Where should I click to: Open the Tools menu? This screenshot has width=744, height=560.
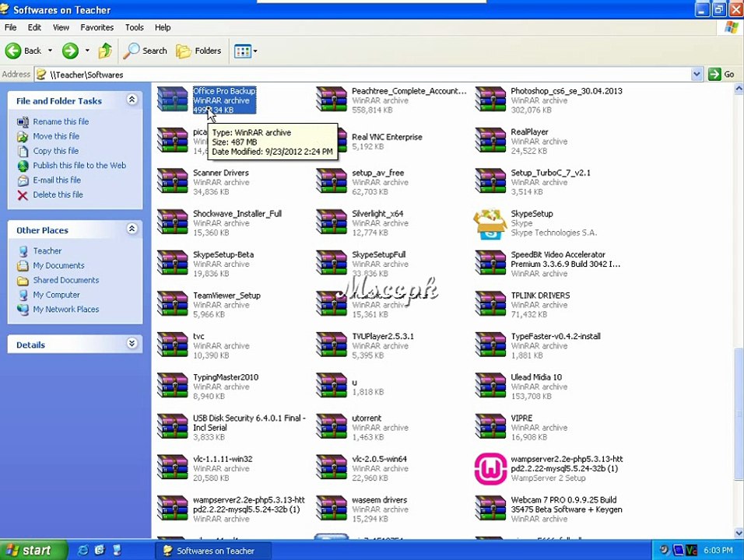[x=135, y=27]
